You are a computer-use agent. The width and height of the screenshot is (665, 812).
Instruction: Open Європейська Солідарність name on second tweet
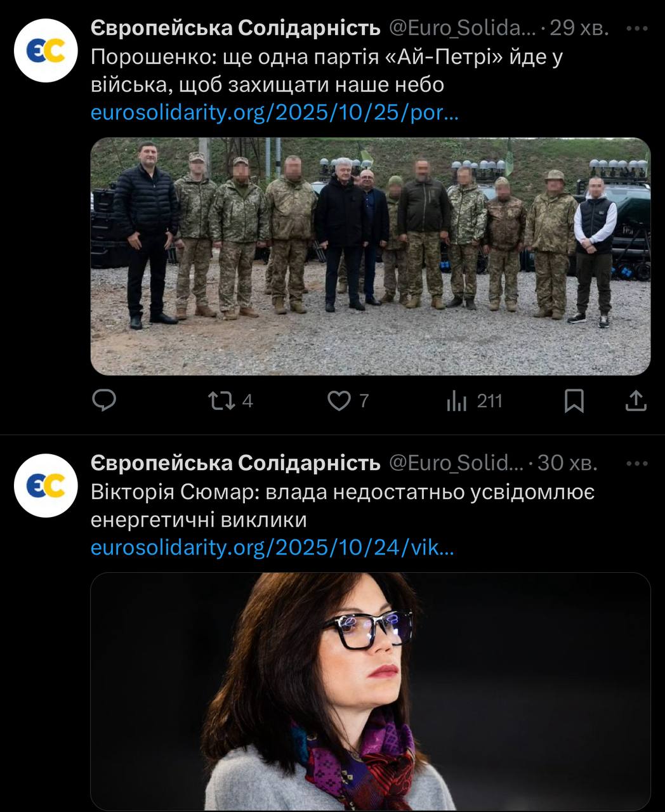pyautogui.click(x=235, y=464)
